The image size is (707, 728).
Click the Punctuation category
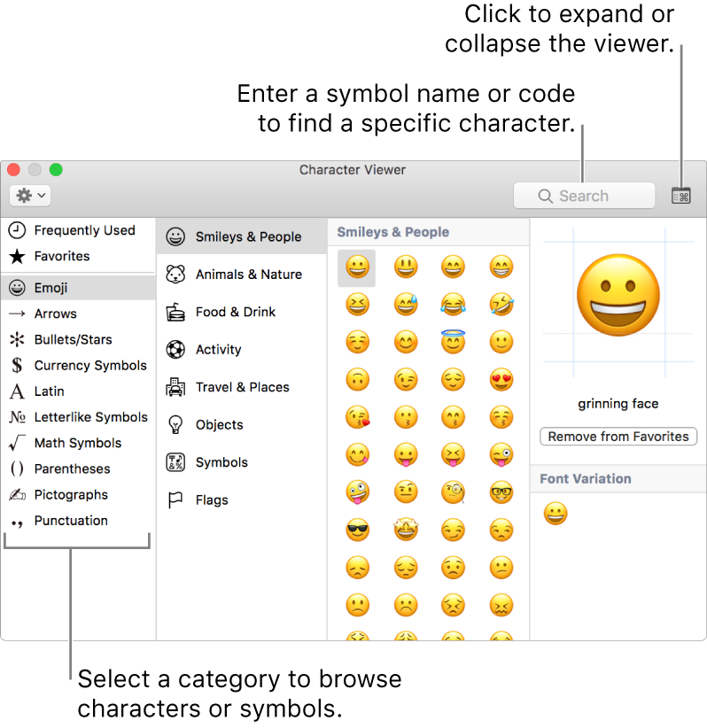(x=70, y=521)
